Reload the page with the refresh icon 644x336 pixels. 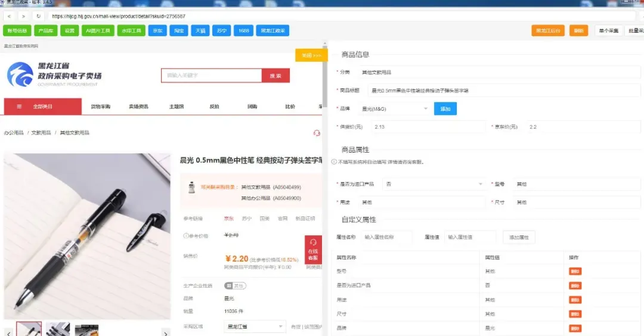[38, 17]
